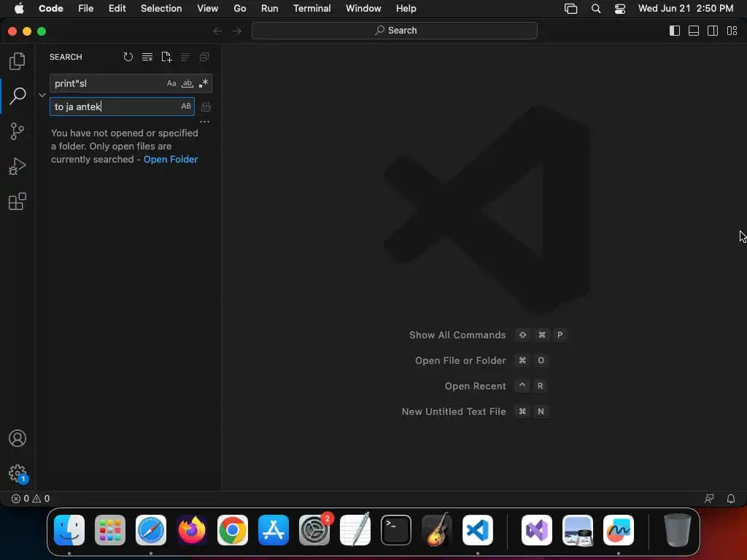This screenshot has width=747, height=560.
Task: Refresh search results
Action: [128, 57]
